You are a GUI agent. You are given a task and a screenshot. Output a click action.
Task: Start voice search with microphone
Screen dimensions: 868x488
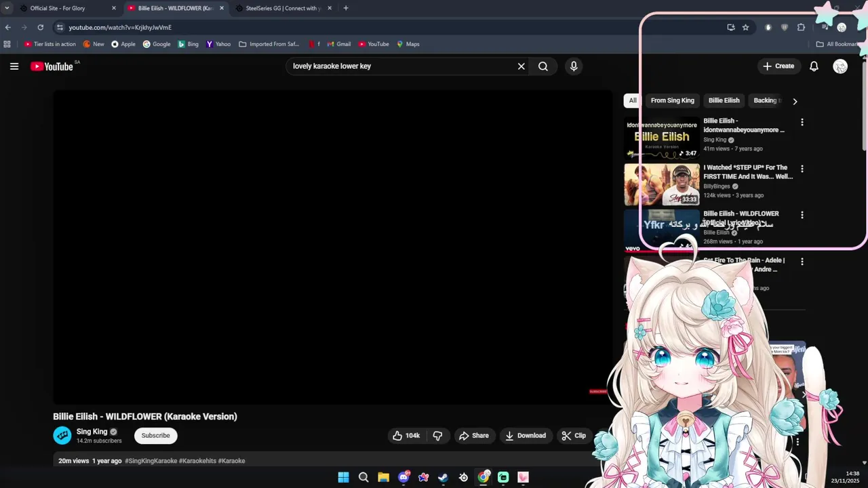(x=574, y=66)
